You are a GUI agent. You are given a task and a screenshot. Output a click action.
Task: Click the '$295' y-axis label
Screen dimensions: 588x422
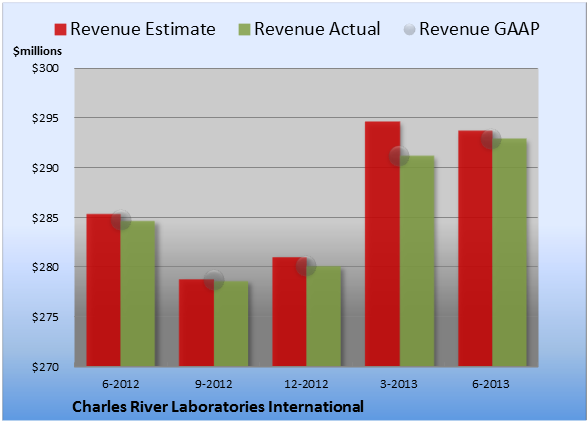[45, 118]
